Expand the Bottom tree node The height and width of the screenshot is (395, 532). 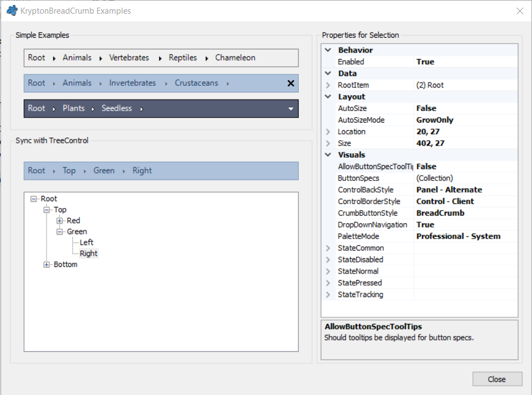pyautogui.click(x=47, y=264)
